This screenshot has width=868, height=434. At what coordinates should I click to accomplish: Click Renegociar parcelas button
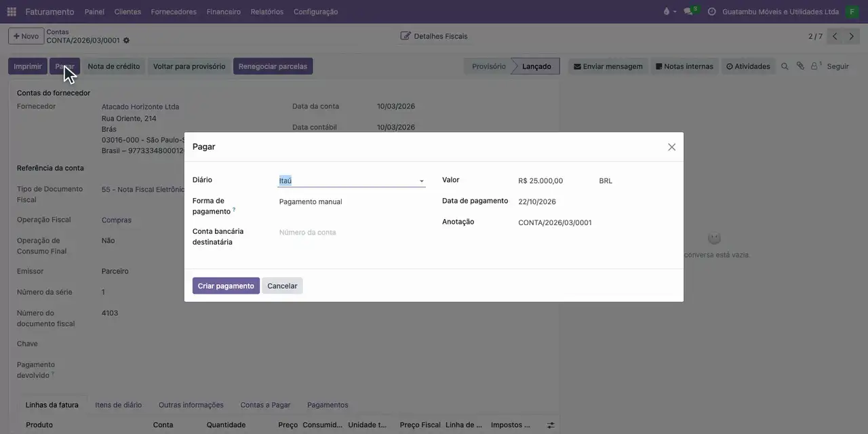273,66
